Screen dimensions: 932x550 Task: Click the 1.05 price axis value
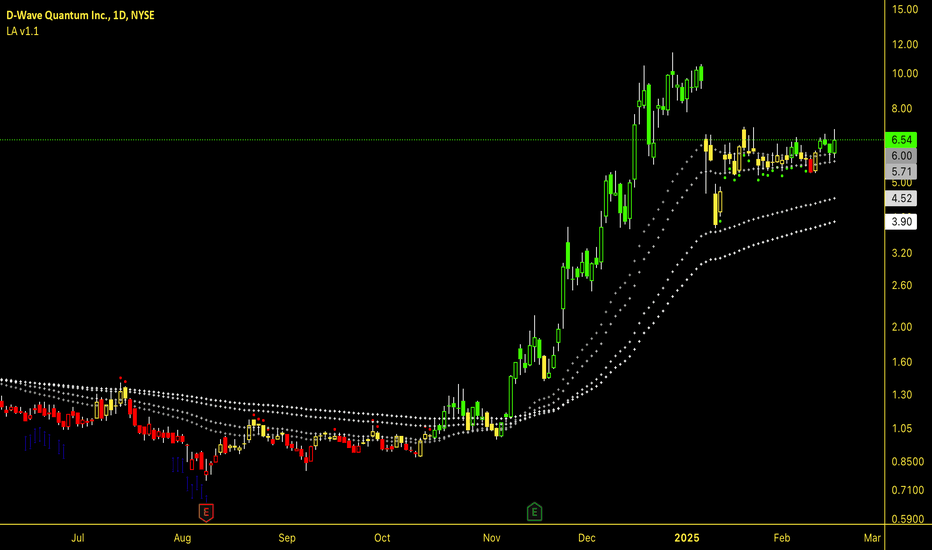[901, 429]
